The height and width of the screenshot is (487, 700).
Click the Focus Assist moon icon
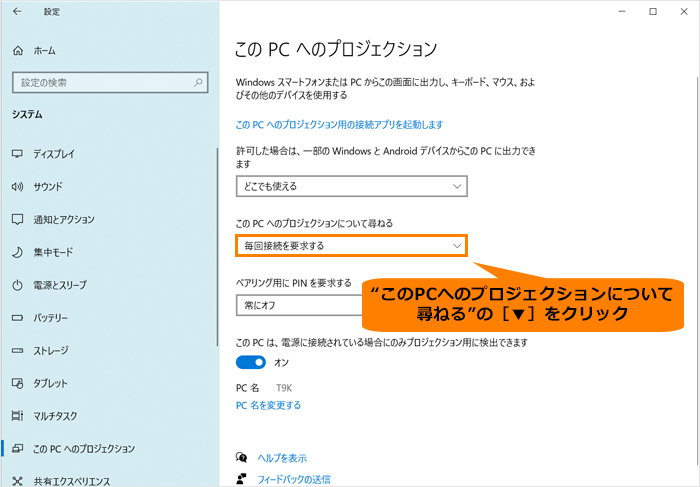(x=17, y=252)
